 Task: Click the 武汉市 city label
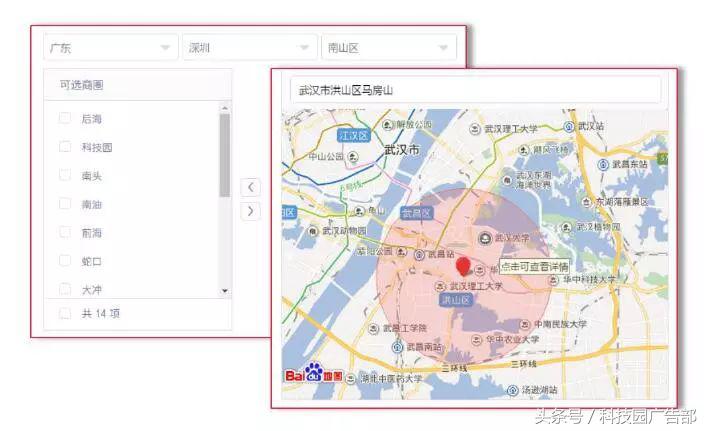(x=402, y=149)
